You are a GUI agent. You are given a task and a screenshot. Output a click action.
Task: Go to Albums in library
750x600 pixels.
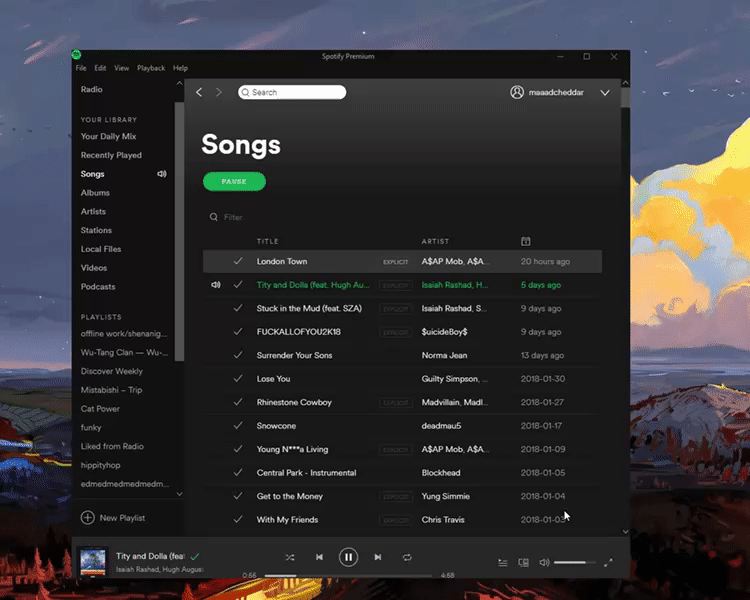click(95, 193)
